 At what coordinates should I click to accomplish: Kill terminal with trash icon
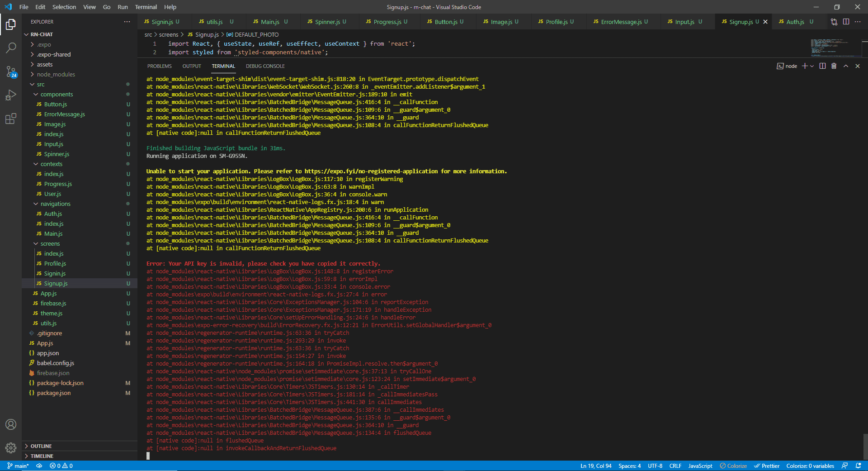point(834,66)
